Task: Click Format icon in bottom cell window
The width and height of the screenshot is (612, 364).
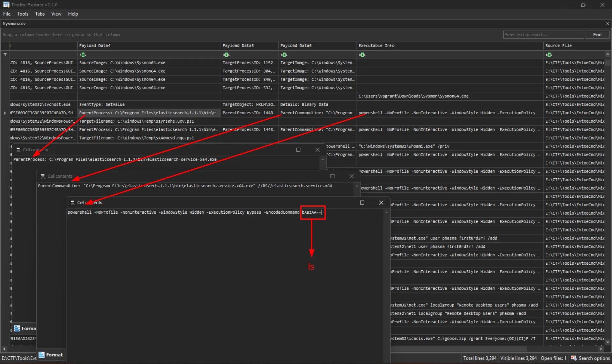Action: [x=42, y=355]
